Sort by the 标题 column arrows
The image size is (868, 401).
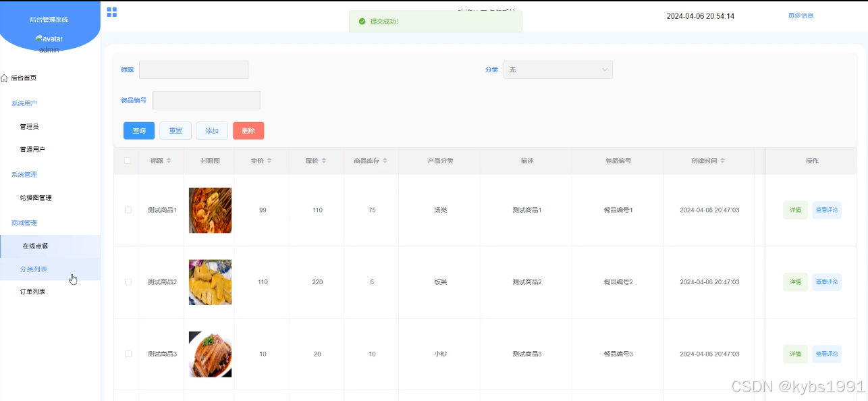169,161
